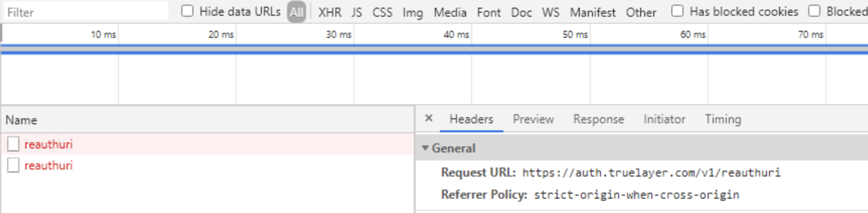Show the Timing tab

pyautogui.click(x=723, y=119)
